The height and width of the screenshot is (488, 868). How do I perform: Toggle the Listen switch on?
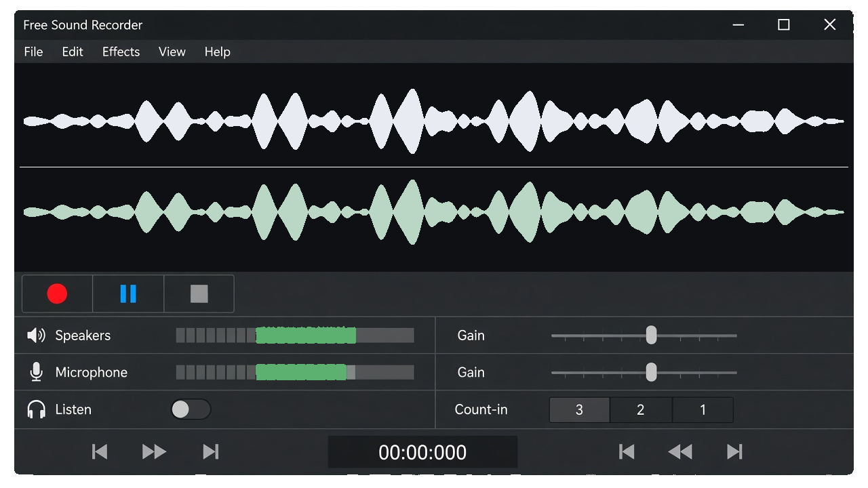click(191, 409)
